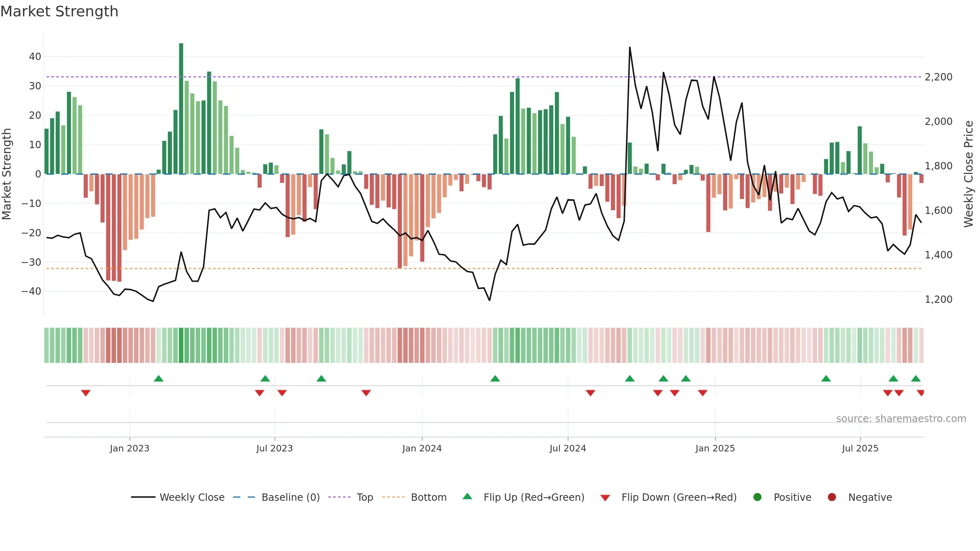Click the purple dotted Top line sample in the legend
The image size is (980, 551).
tap(339, 497)
